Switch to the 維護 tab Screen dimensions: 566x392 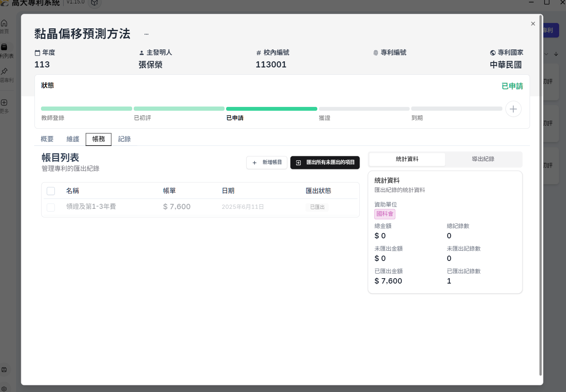(x=73, y=139)
